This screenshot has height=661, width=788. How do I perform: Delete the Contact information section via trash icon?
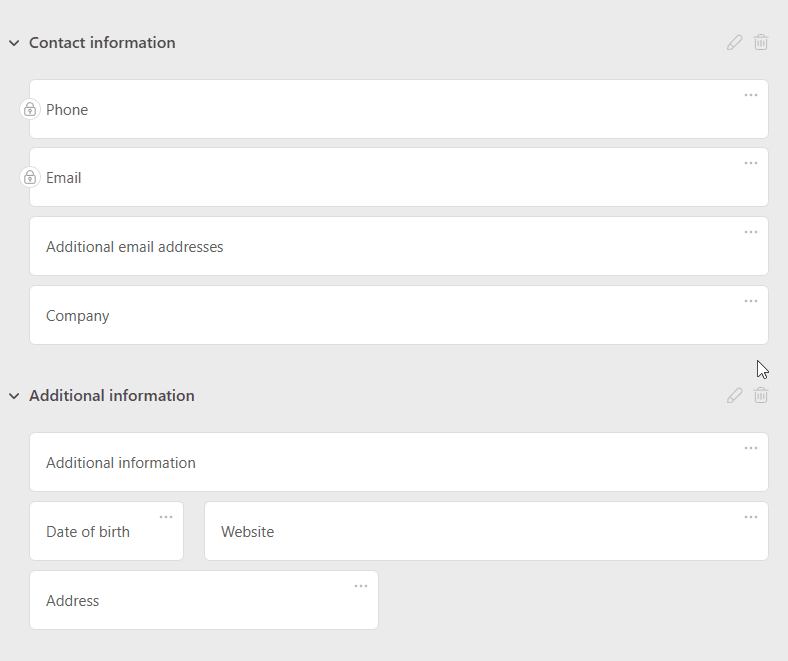pyautogui.click(x=761, y=43)
